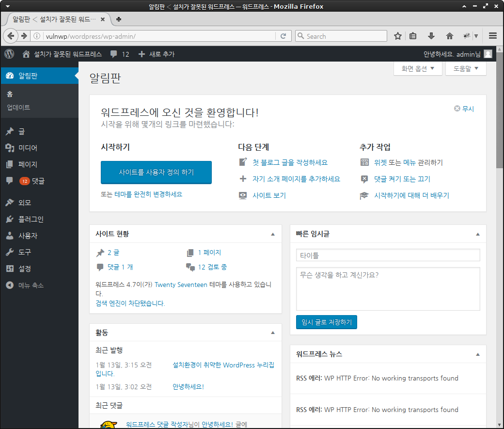Show bookmarks list icon

413,36
